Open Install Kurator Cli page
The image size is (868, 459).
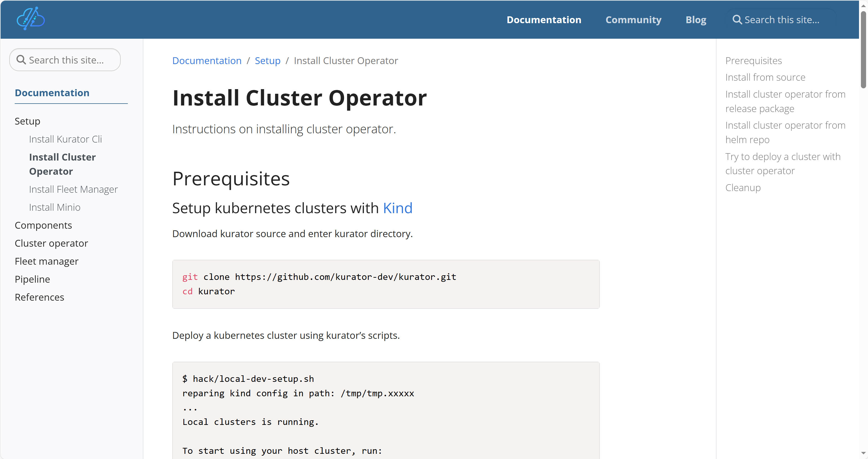[65, 139]
